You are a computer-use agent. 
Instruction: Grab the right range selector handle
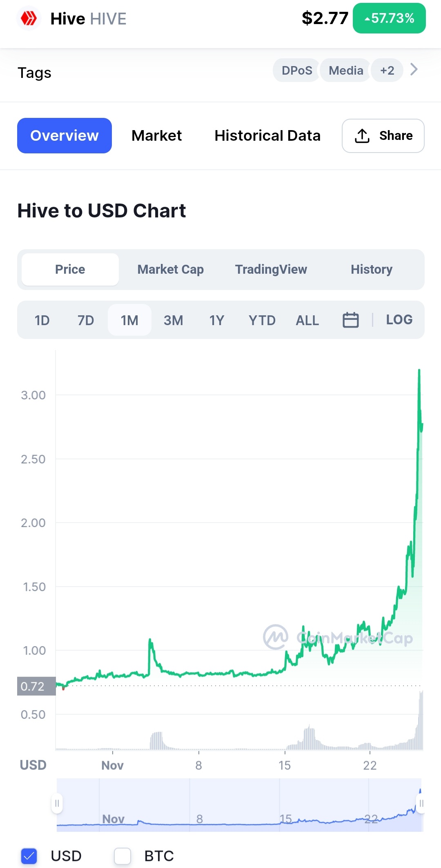tap(421, 804)
